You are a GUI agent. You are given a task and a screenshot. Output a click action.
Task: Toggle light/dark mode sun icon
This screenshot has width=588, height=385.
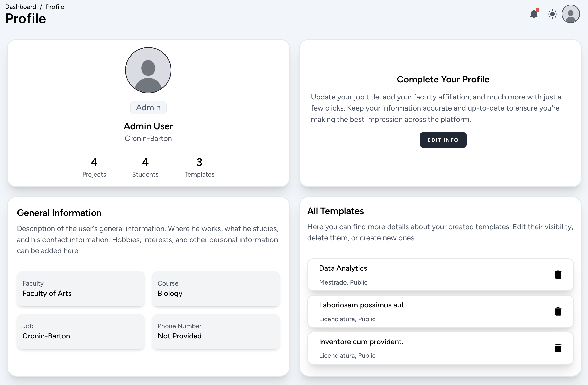(x=552, y=14)
